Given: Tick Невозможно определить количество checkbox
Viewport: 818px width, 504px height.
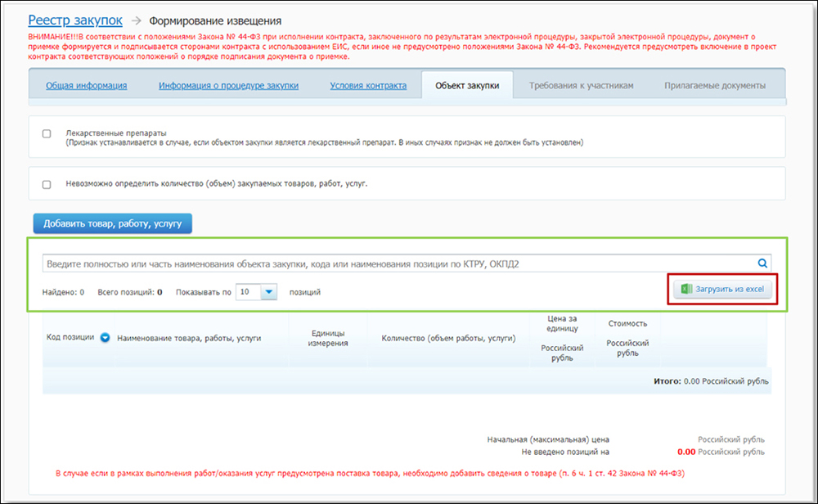Looking at the screenshot, I should [47, 184].
